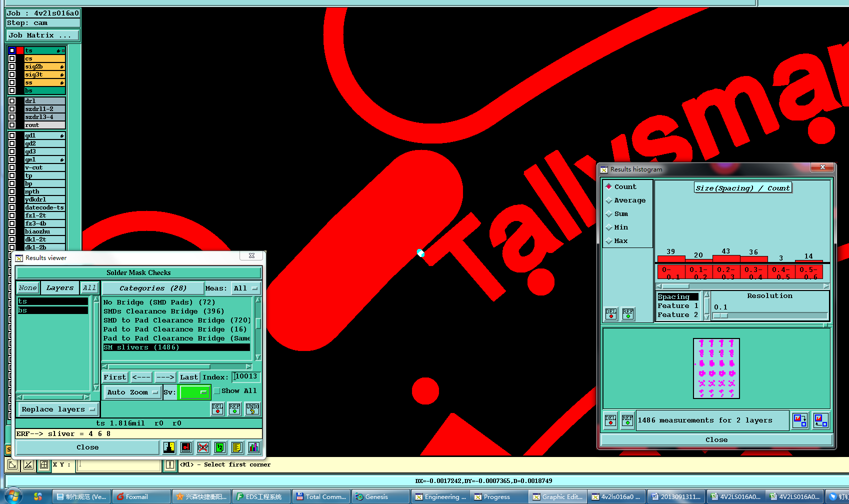Open the histogram bar-chart icon in Results viewer

254,447
